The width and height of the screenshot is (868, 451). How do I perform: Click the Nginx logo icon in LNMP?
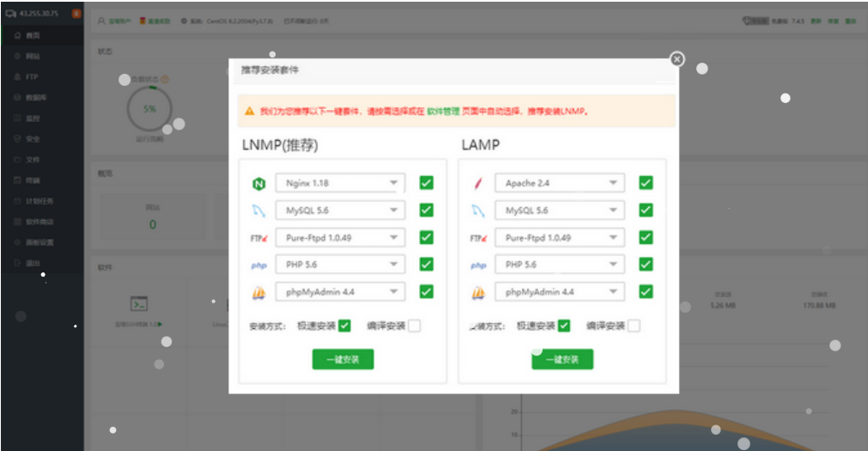coord(259,183)
